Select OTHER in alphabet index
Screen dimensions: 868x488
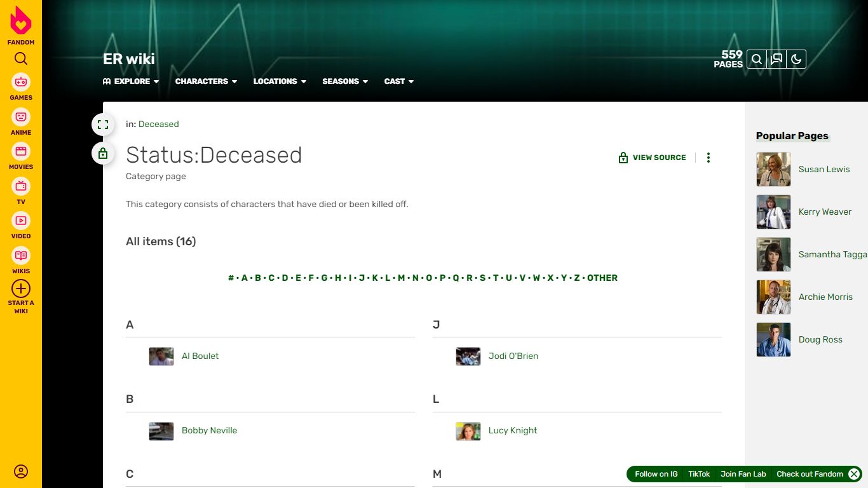coord(602,278)
